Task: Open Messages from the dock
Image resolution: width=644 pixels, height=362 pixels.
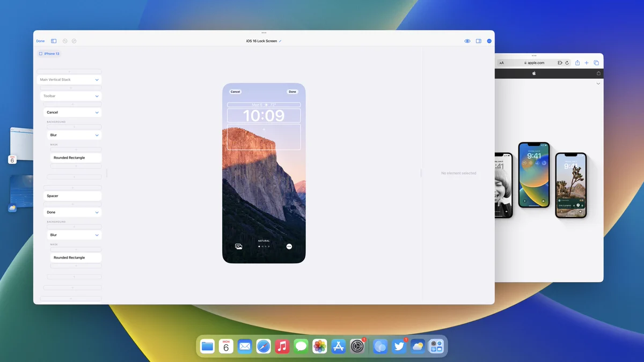Action: (301, 346)
